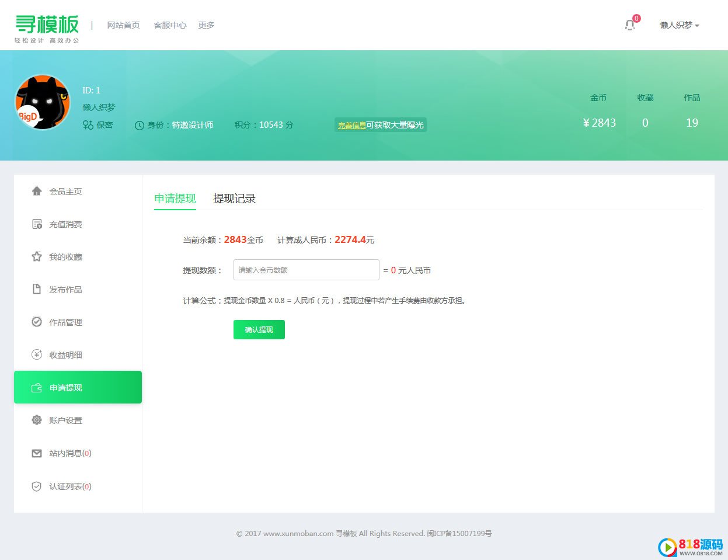The height and width of the screenshot is (560, 728).
Task: Click the 充值消费 sidebar icon
Action: pos(37,224)
